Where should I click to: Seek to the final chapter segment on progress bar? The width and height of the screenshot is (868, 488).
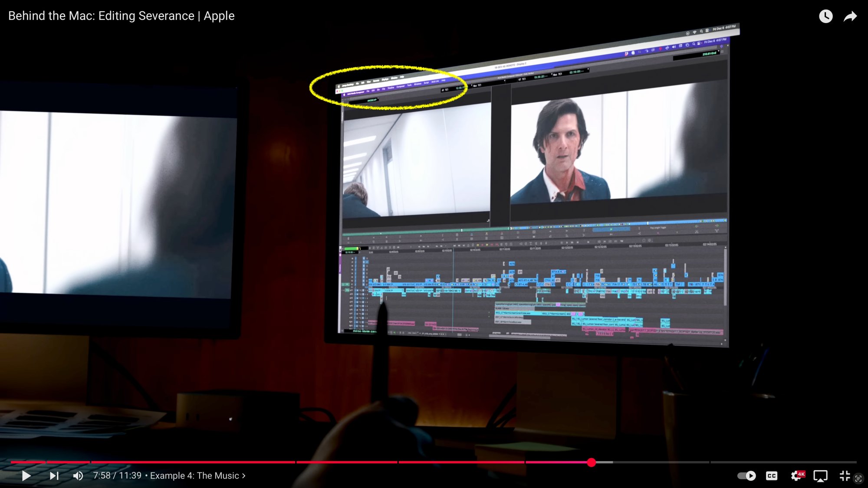(783, 462)
